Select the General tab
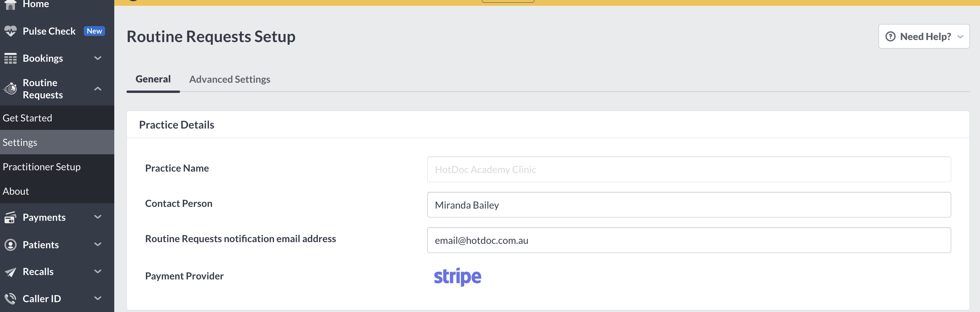 [x=153, y=79]
